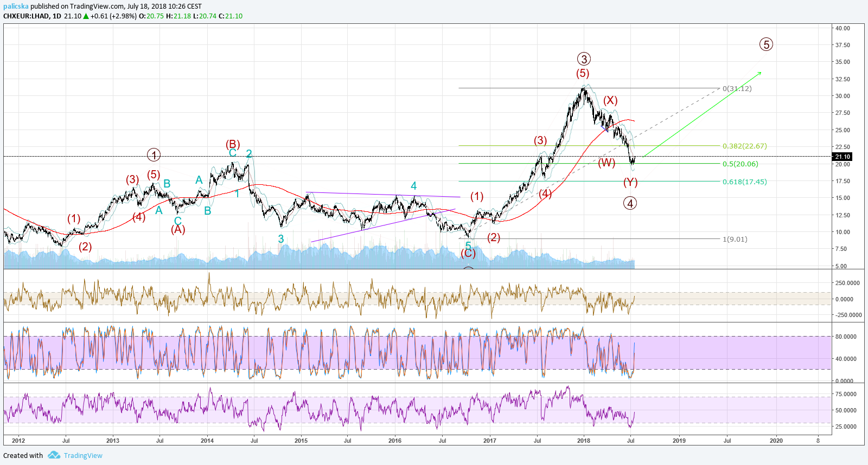868x465 pixels.
Task: Click the 2015 time axis label
Action: [301, 441]
